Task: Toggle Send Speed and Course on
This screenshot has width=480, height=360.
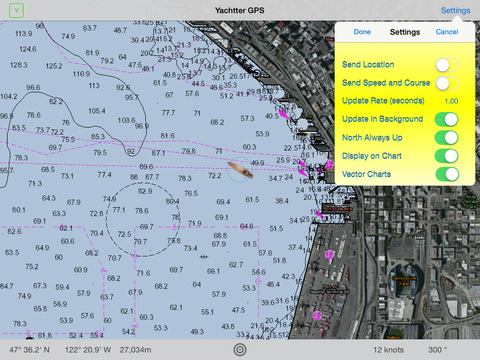Action: [447, 83]
